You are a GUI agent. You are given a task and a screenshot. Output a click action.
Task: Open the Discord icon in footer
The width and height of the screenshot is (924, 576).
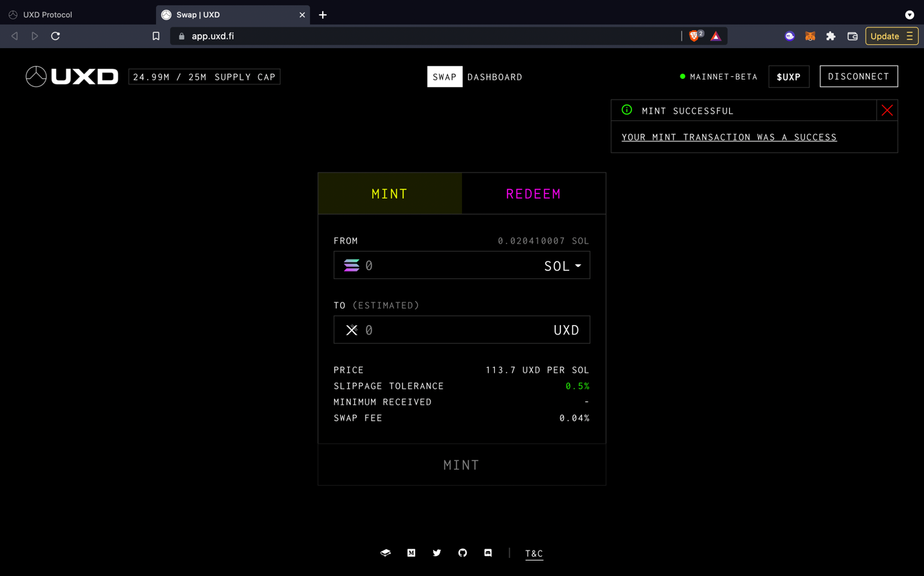488,553
